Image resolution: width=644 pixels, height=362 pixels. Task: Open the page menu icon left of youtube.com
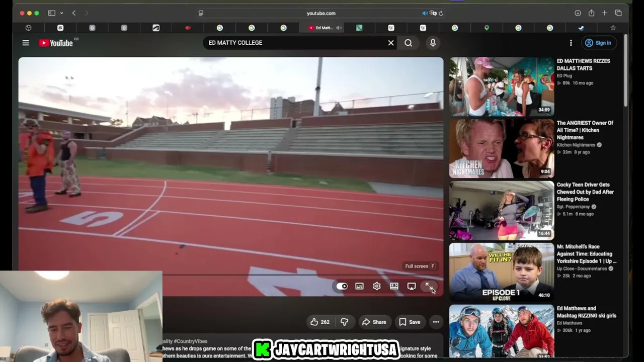click(x=201, y=13)
